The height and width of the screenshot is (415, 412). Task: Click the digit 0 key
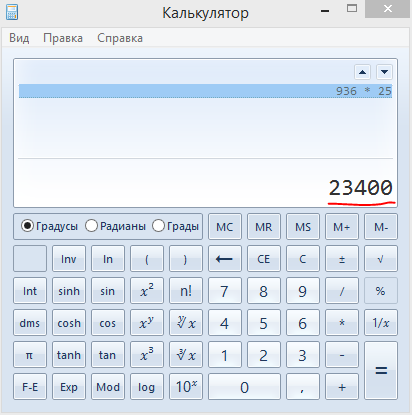click(x=244, y=387)
